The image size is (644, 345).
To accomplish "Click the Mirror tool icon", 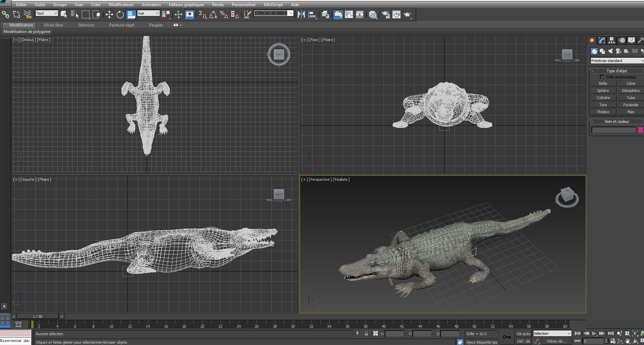I will [x=301, y=14].
